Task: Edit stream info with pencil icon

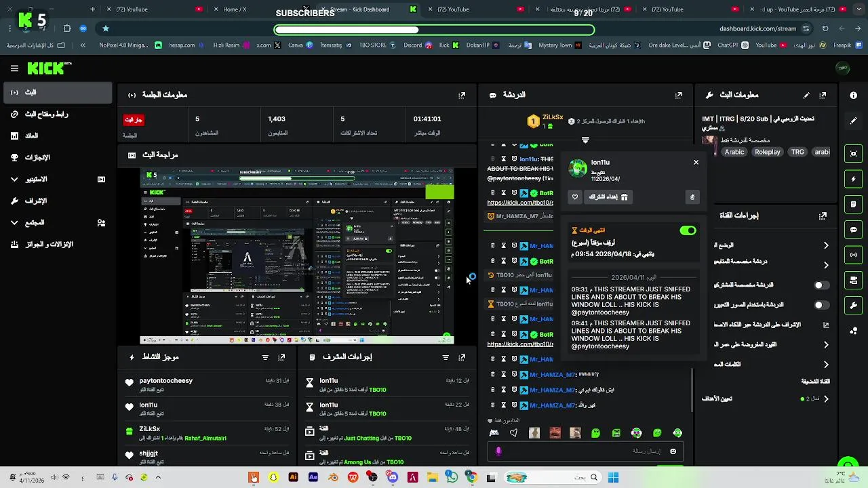Action: [806, 96]
